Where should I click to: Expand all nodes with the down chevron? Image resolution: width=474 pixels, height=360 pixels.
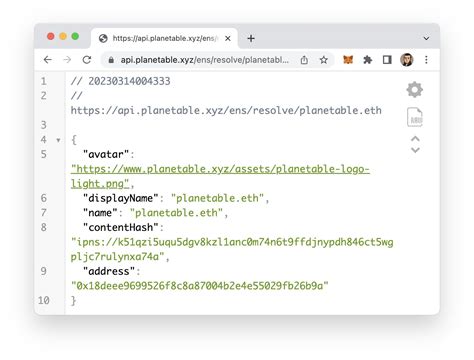click(x=415, y=150)
